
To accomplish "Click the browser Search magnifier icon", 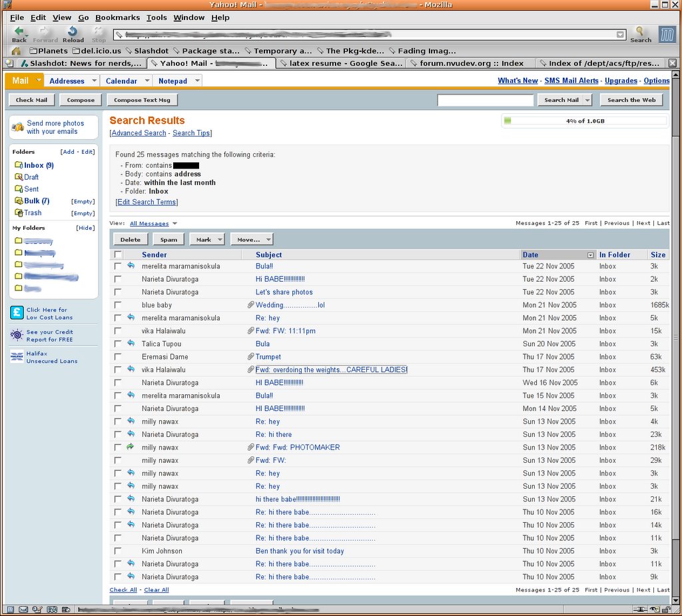I will [x=640, y=31].
